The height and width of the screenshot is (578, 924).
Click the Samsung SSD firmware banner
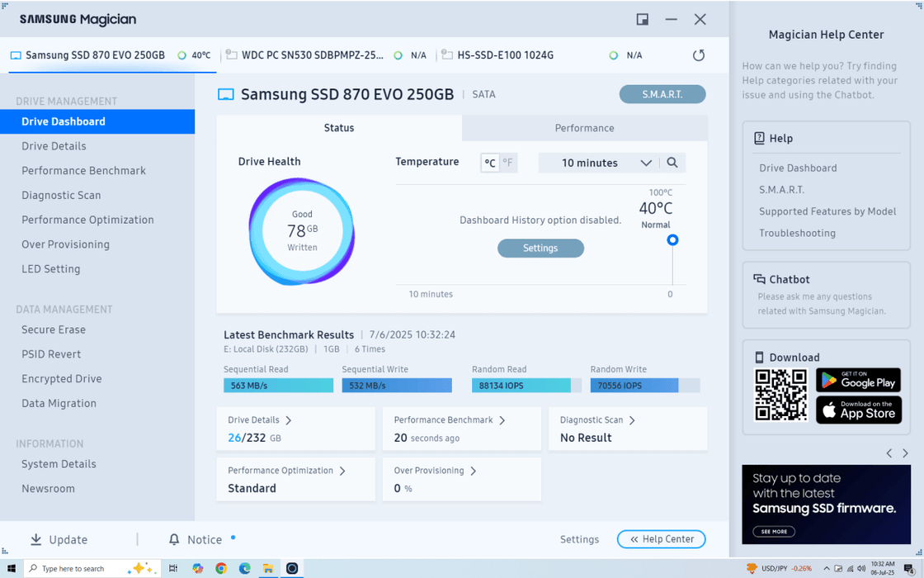(826, 504)
